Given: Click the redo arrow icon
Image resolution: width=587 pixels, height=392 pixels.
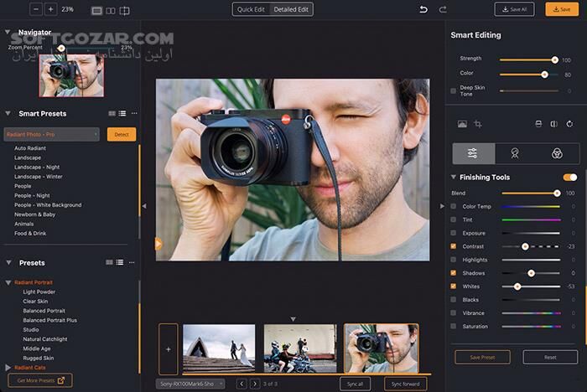Looking at the screenshot, I should pyautogui.click(x=443, y=9).
